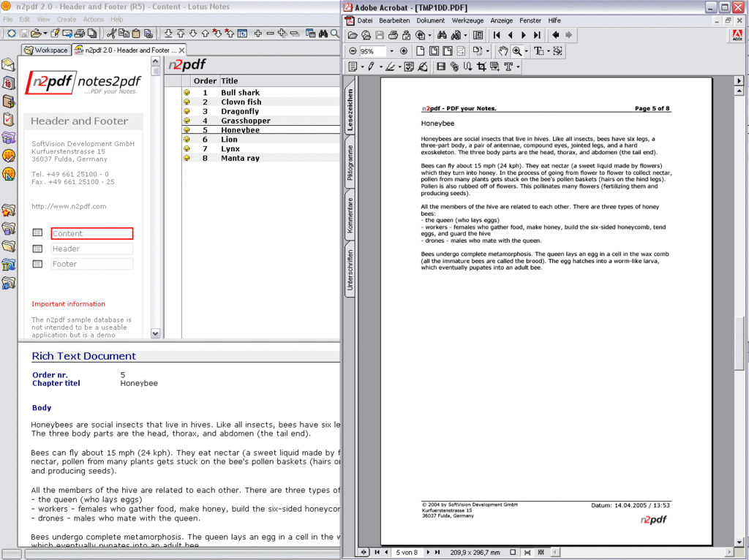Viewport: 749px width, 560px height.
Task: Open the folder dropdown arrow in Notes toolbar
Action: coord(45,34)
